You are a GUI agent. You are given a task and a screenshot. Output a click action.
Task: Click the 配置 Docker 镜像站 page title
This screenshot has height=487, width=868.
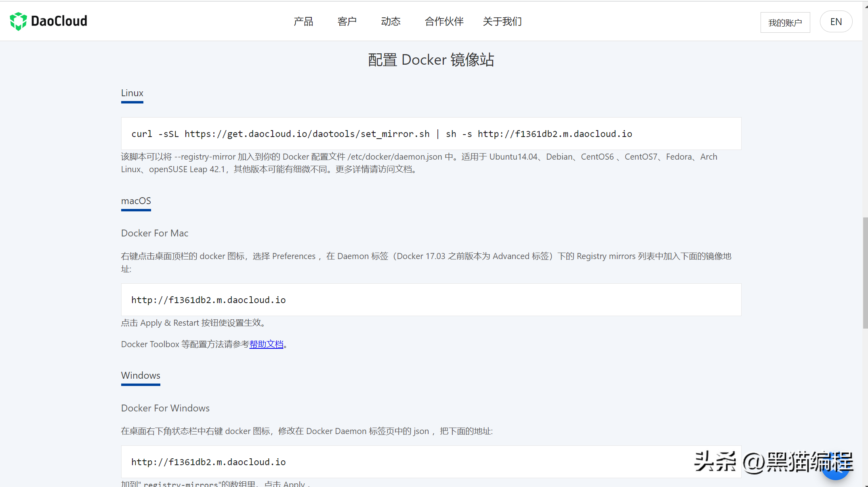[431, 60]
